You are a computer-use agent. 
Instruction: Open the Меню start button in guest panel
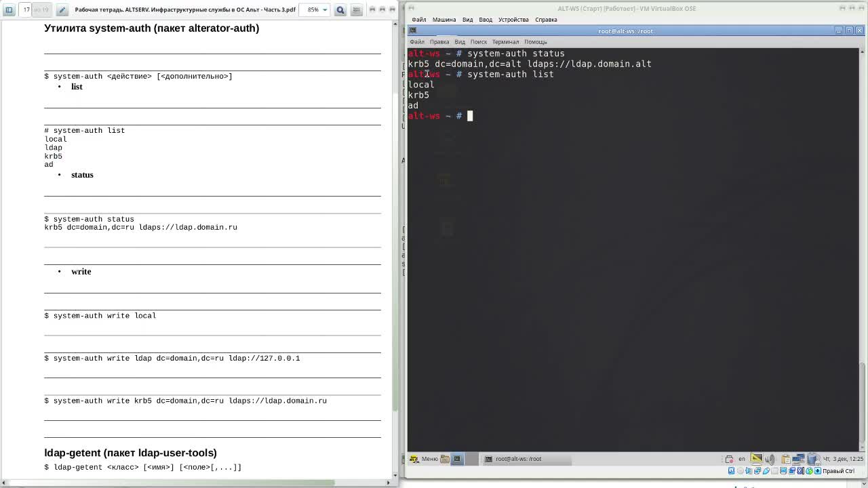424,459
